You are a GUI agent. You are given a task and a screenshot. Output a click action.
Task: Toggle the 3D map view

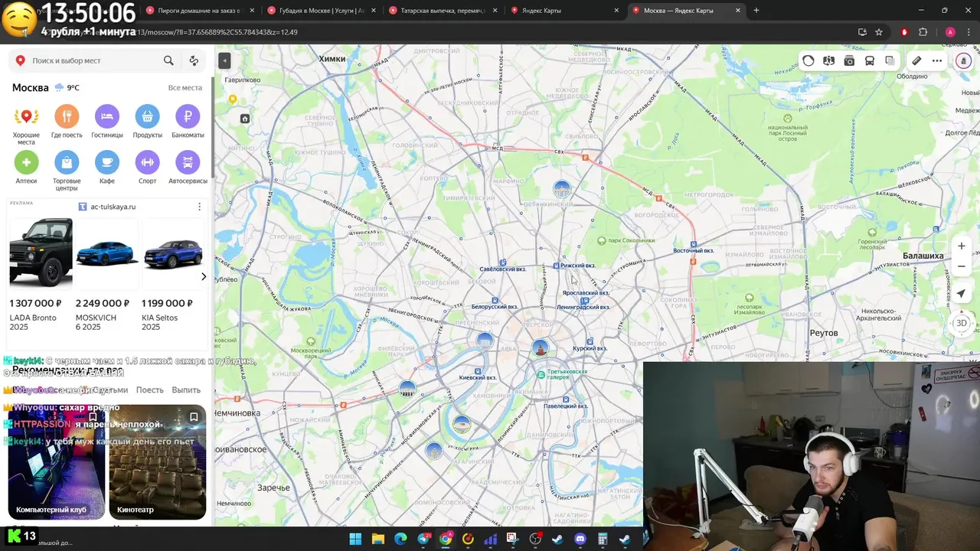click(x=962, y=323)
